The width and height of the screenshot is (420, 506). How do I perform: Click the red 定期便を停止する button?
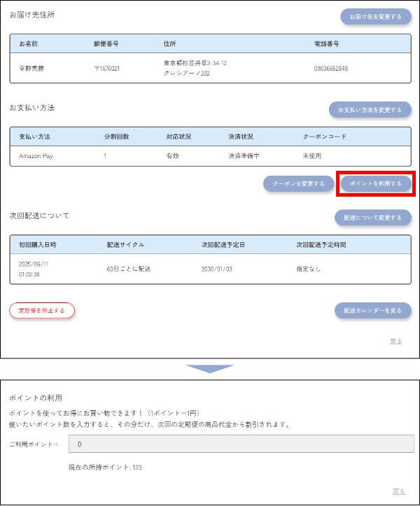tap(42, 311)
